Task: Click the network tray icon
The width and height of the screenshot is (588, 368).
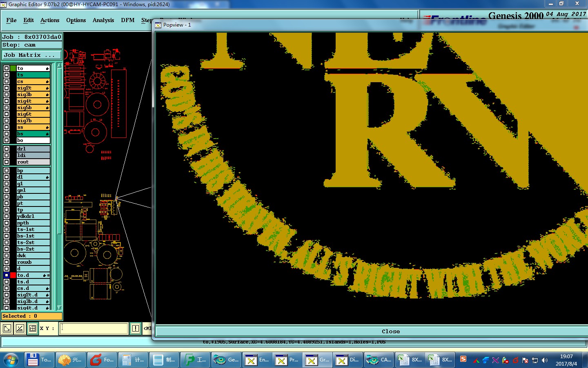Action: [535, 360]
